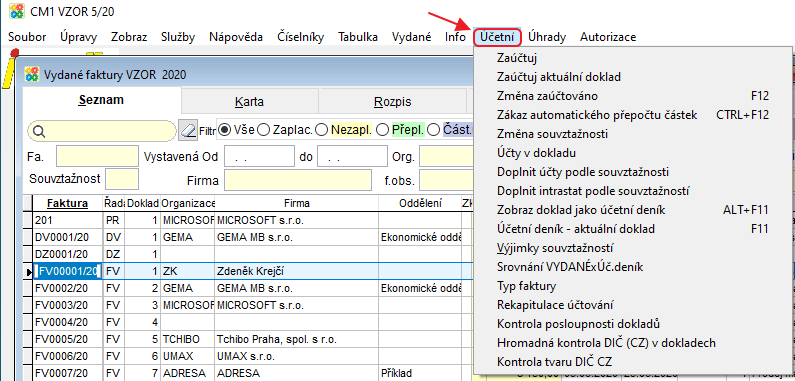795x381 pixels.
Task: Click the eraser clear-filter icon
Action: pyautogui.click(x=188, y=131)
